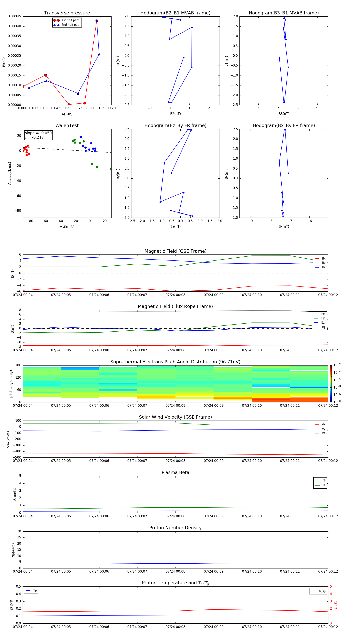This screenshot has height=644, width=351.
Task: Click 'Suprathermal Electrons Pitch Angle Distribution' title
Action: [x=175, y=362]
